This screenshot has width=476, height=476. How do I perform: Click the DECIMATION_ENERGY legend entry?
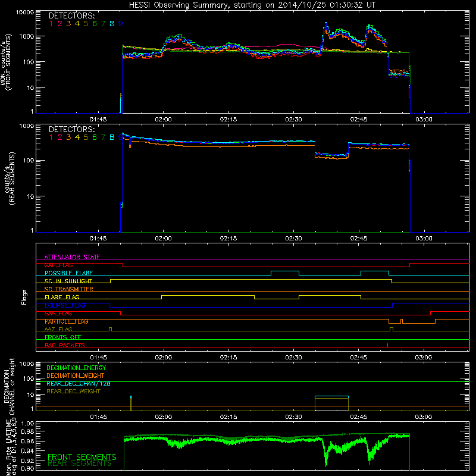tap(76, 368)
